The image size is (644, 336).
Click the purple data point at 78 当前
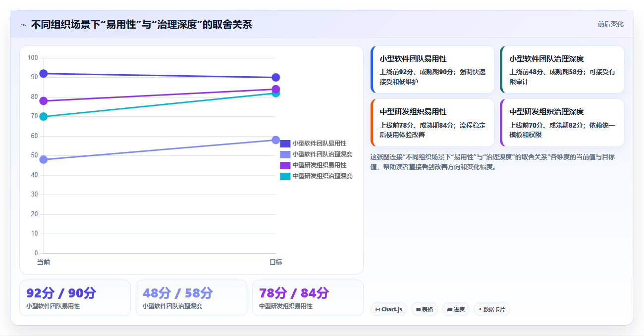pyautogui.click(x=44, y=101)
